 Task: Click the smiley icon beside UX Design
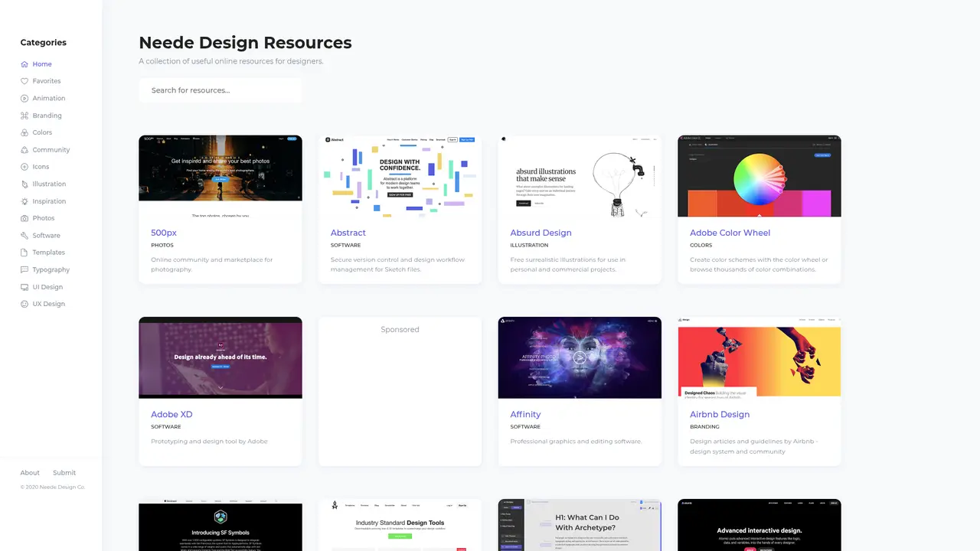click(x=24, y=304)
